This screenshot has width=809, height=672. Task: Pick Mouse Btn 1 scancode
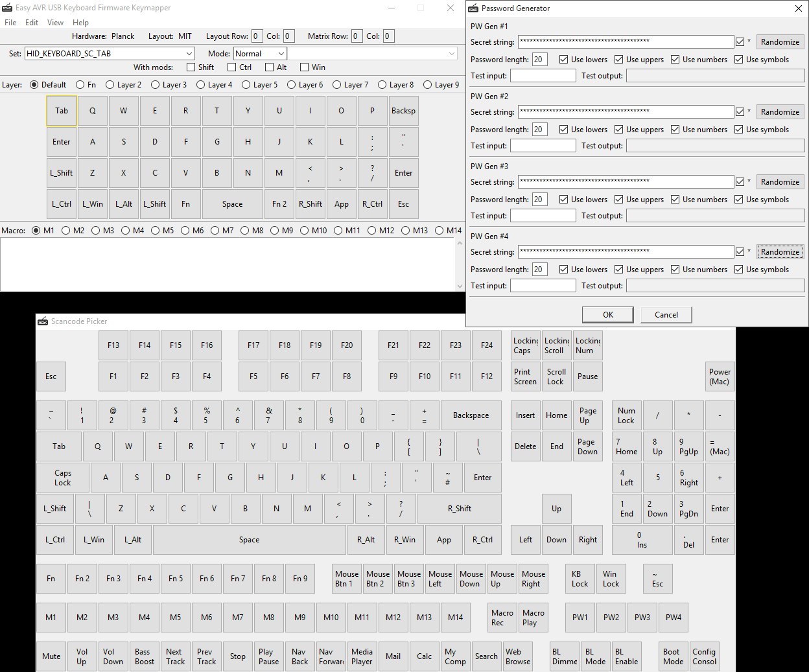click(347, 579)
